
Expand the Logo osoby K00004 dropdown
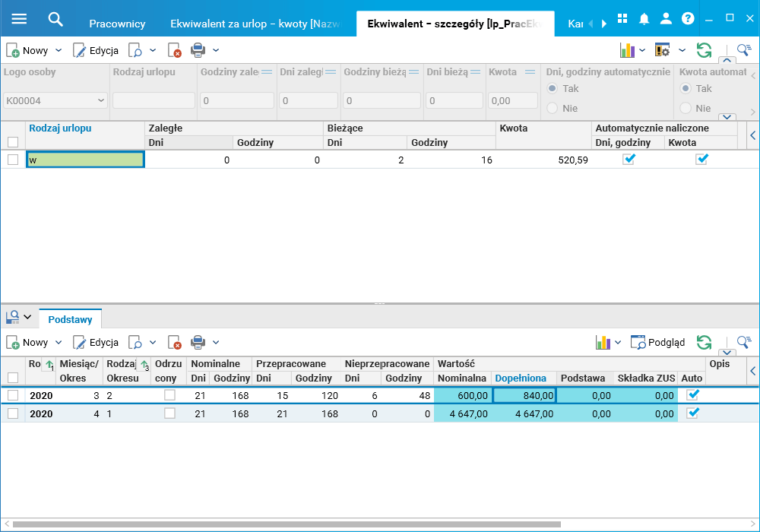[x=101, y=100]
